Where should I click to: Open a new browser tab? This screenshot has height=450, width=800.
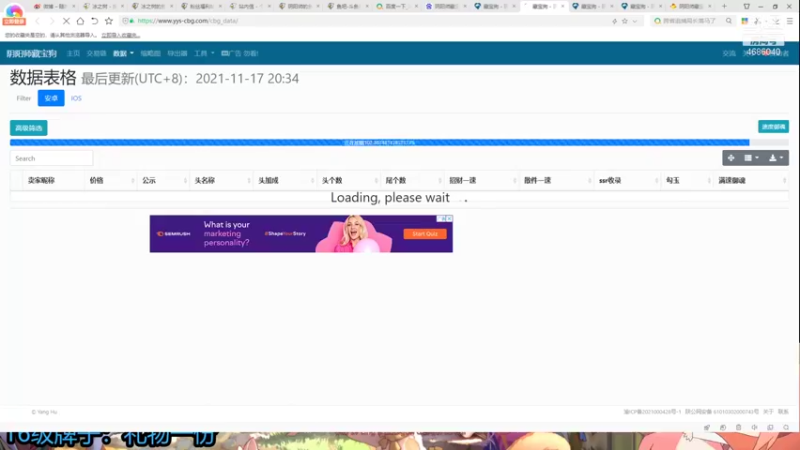(x=724, y=6)
